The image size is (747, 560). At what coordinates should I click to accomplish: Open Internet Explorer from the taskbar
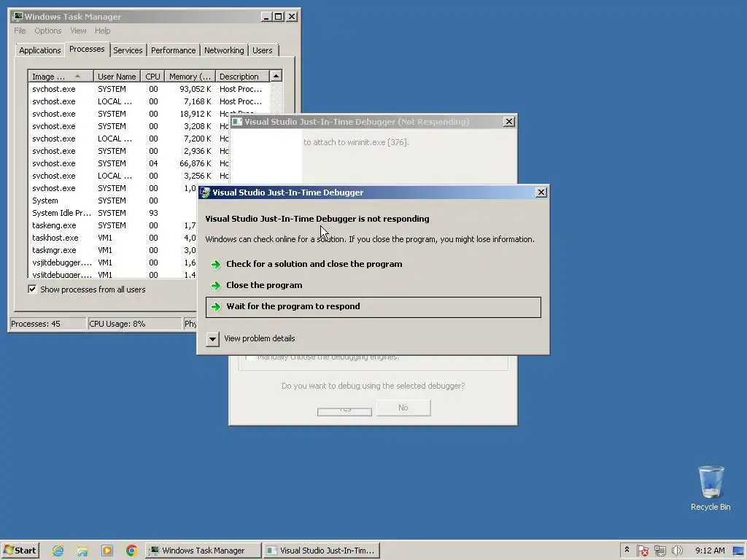pos(58,551)
